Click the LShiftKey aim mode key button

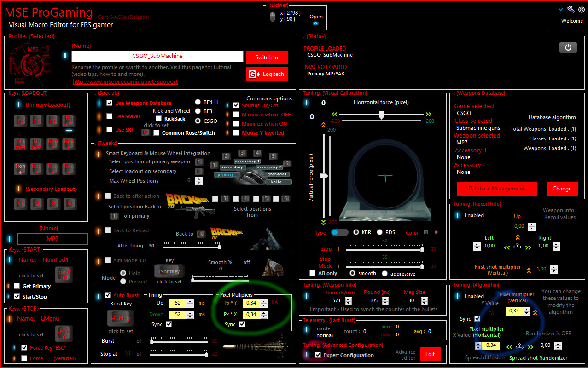tap(169, 270)
